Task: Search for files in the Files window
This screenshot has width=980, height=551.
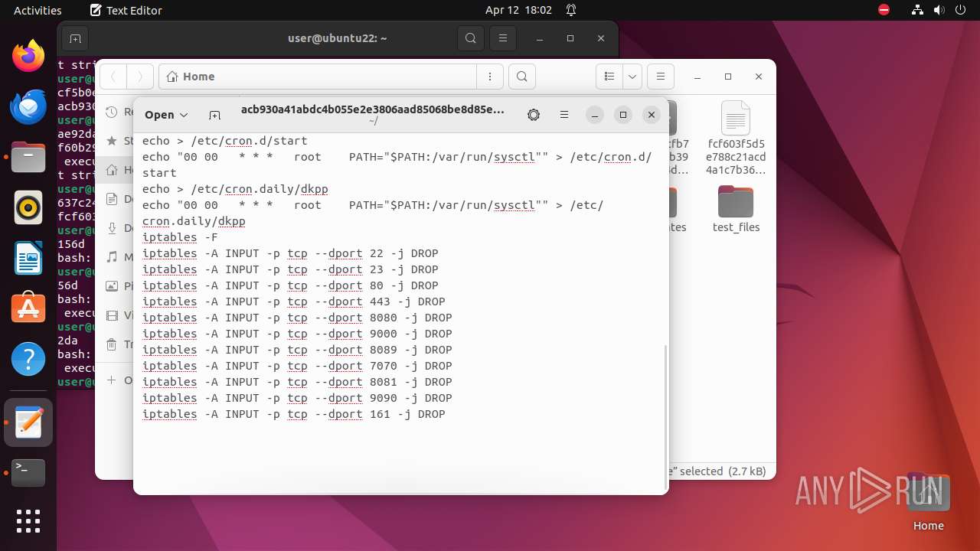Action: (521, 77)
